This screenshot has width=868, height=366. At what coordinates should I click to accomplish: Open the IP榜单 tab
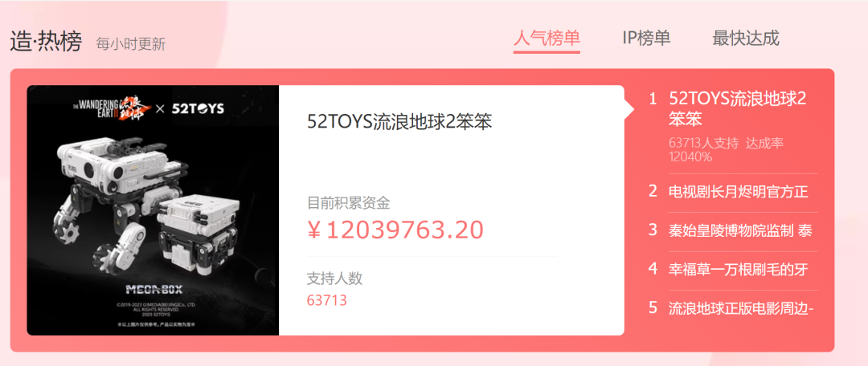pos(646,39)
